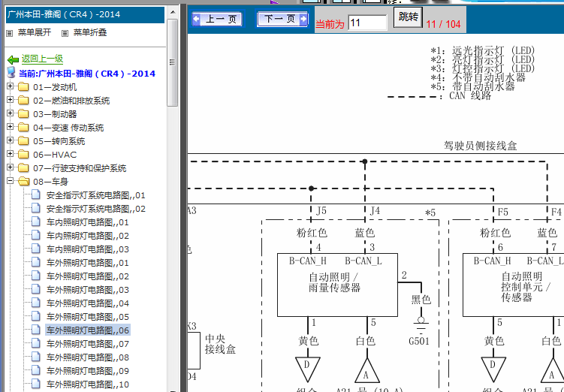Expand the 01—发动机 folder
Screen dimensions: 564x392
pyautogui.click(x=10, y=86)
